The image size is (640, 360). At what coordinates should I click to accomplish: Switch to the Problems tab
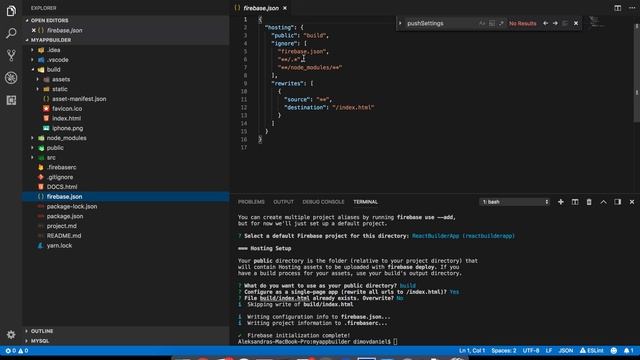pos(251,202)
